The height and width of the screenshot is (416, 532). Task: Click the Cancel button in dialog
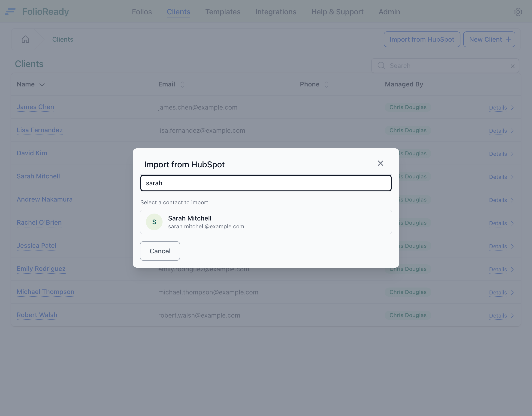point(160,251)
